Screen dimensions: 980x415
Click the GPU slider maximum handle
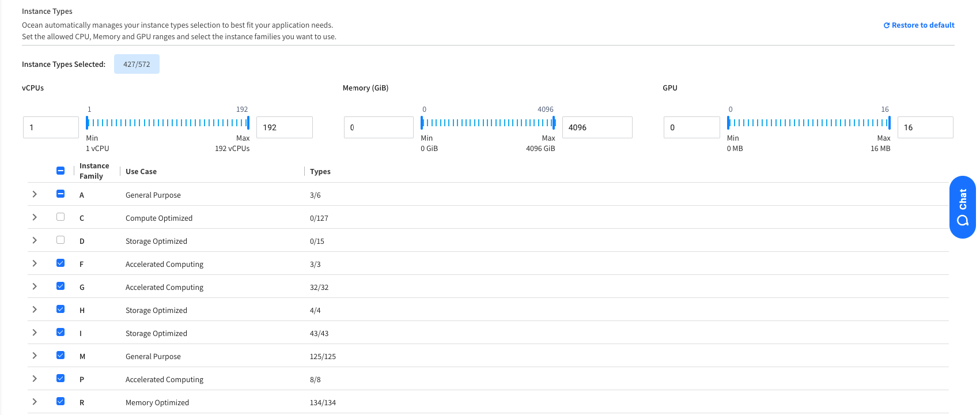coord(890,123)
